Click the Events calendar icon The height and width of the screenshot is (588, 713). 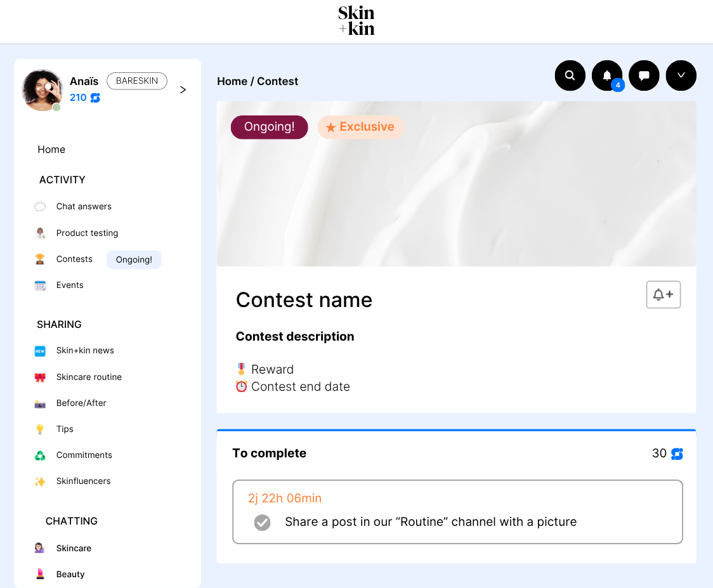40,285
